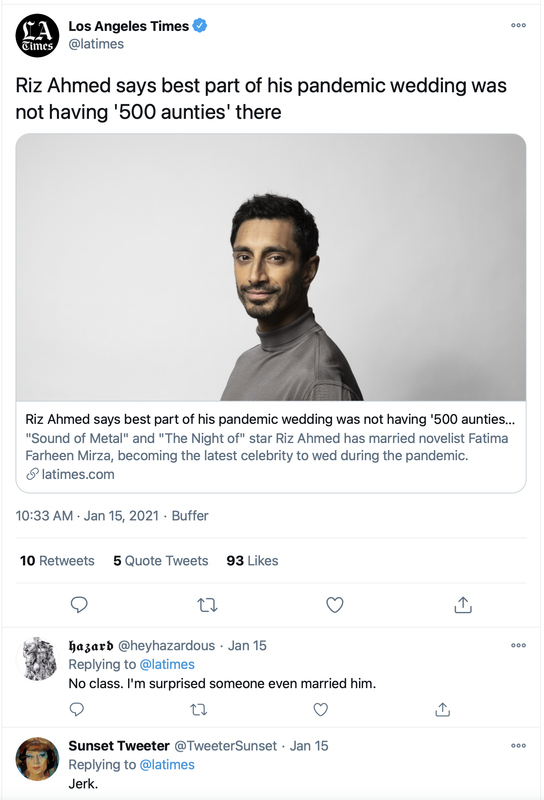Open more options on Sunset Tweeter's reply
The width and height of the screenshot is (544, 800).
click(x=518, y=746)
